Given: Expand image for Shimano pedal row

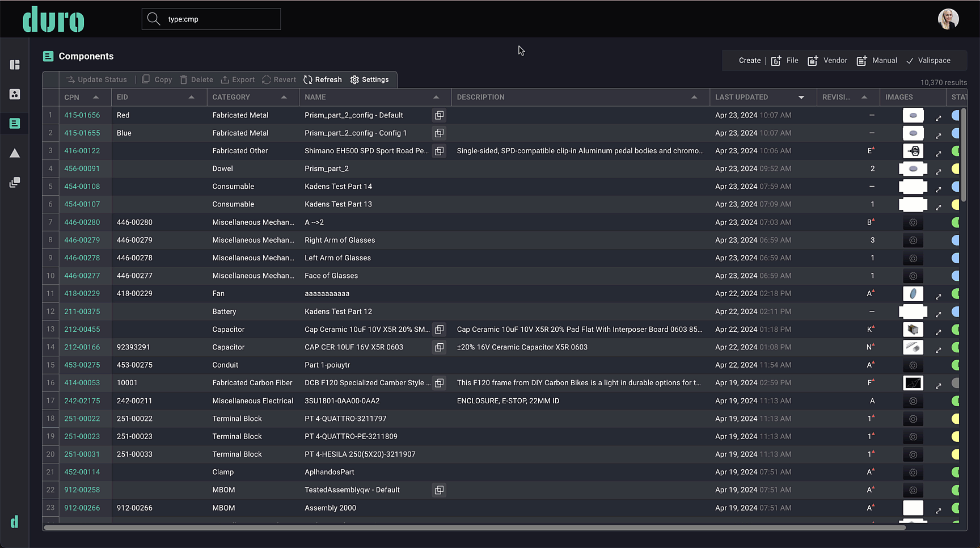Looking at the screenshot, I should pyautogui.click(x=939, y=154).
